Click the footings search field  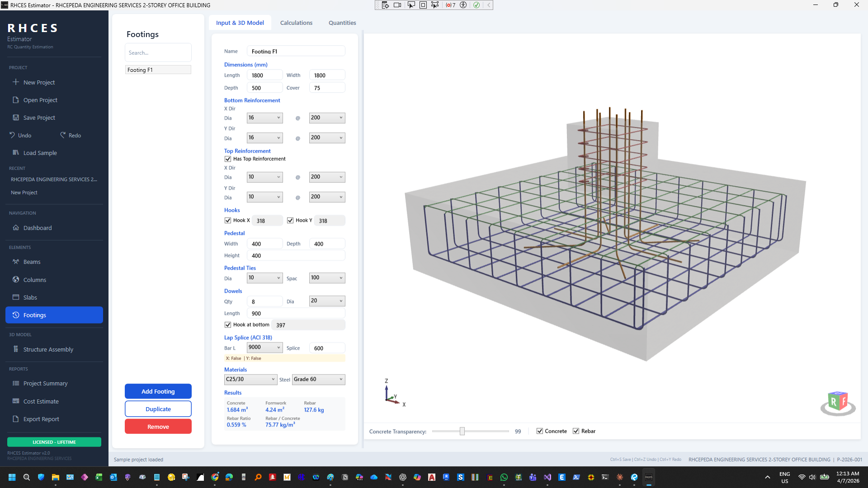click(158, 52)
